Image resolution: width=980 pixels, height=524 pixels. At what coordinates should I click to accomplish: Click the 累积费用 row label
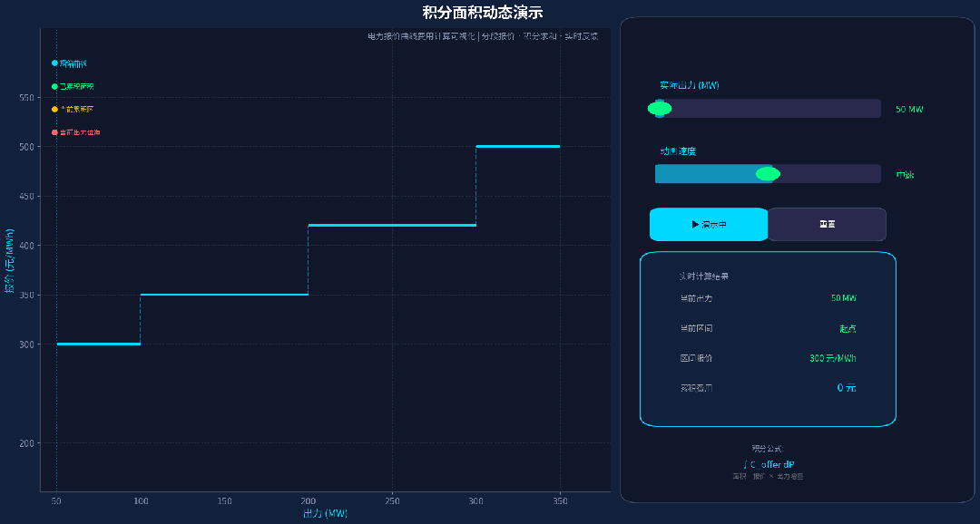click(x=696, y=388)
